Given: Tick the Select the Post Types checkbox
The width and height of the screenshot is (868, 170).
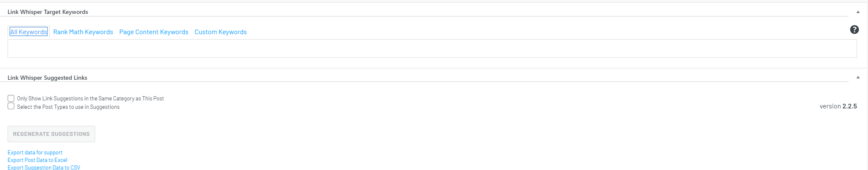Looking at the screenshot, I should [11, 106].
